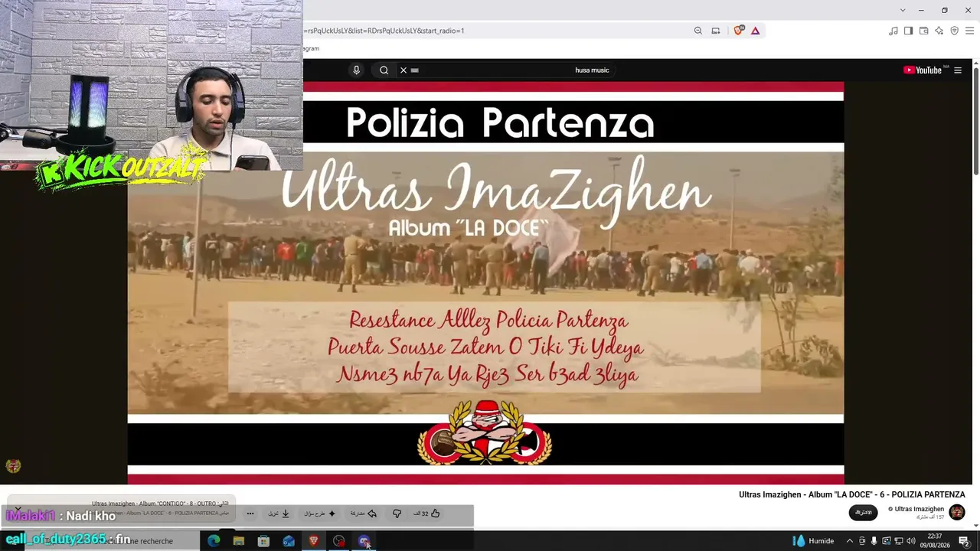Image resolution: width=980 pixels, height=551 pixels.
Task: Open the Humide weather widget
Action: (x=814, y=541)
